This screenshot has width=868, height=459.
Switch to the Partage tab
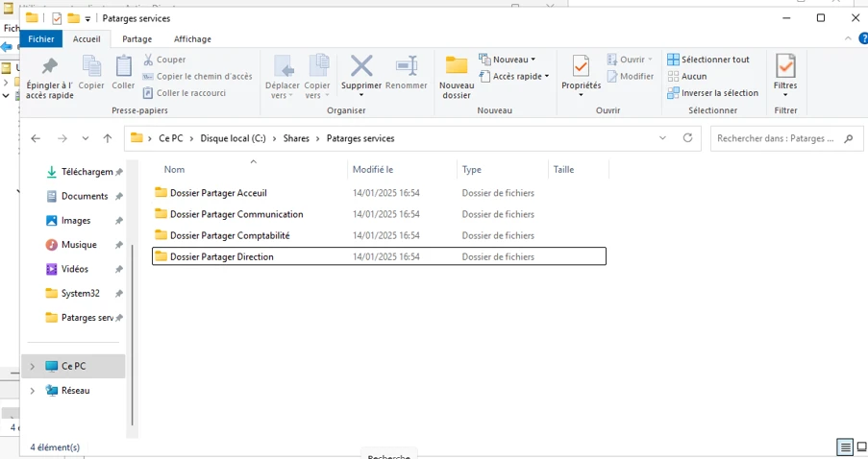pyautogui.click(x=137, y=38)
